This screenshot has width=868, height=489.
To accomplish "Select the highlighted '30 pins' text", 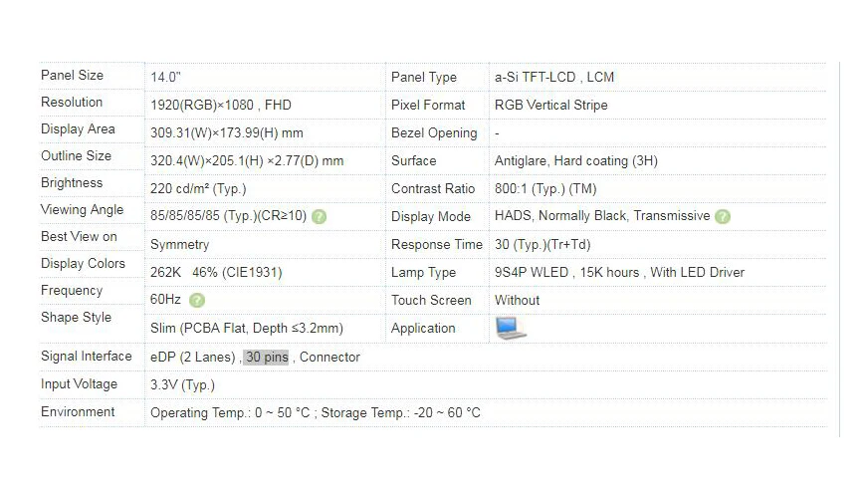I will [267, 358].
